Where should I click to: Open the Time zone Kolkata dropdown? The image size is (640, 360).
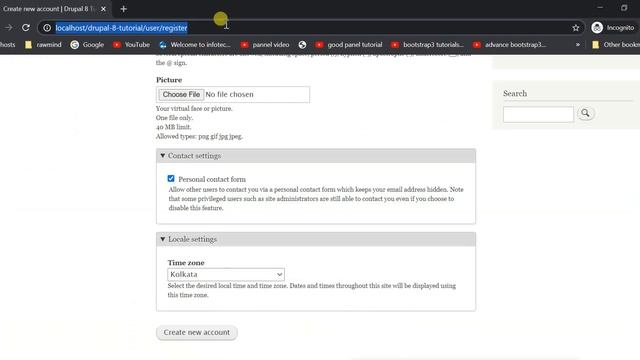226,274
